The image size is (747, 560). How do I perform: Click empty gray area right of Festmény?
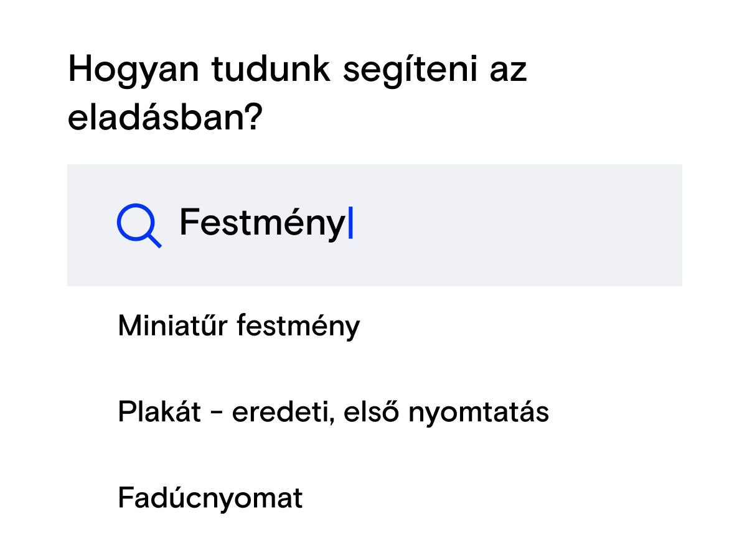(x=517, y=225)
